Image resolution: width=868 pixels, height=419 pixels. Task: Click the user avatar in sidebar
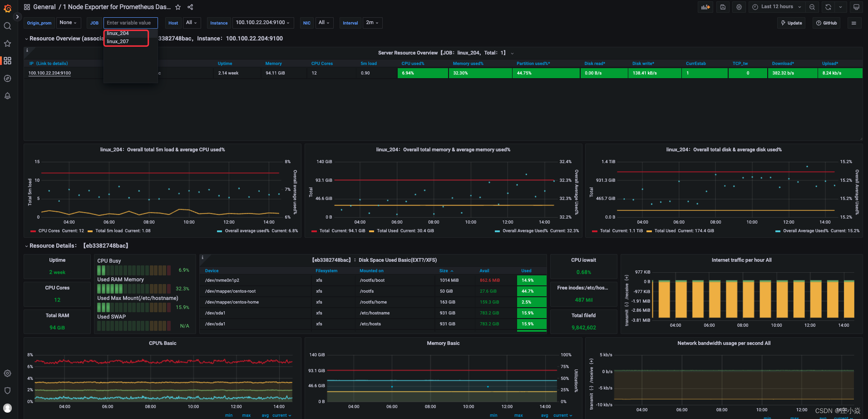[7, 408]
